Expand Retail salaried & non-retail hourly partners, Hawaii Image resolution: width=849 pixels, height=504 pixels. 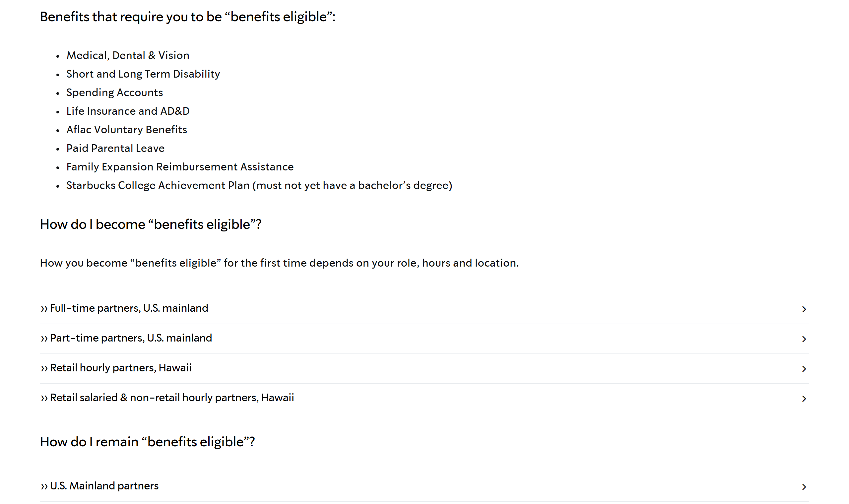pyautogui.click(x=424, y=398)
